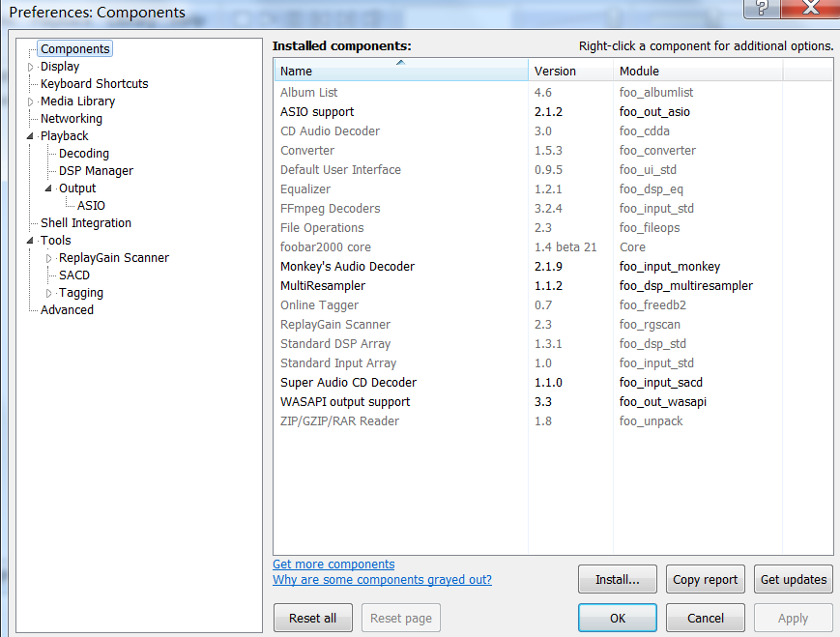Select the WASAPI output support row
This screenshot has width=840, height=637.
(345, 402)
